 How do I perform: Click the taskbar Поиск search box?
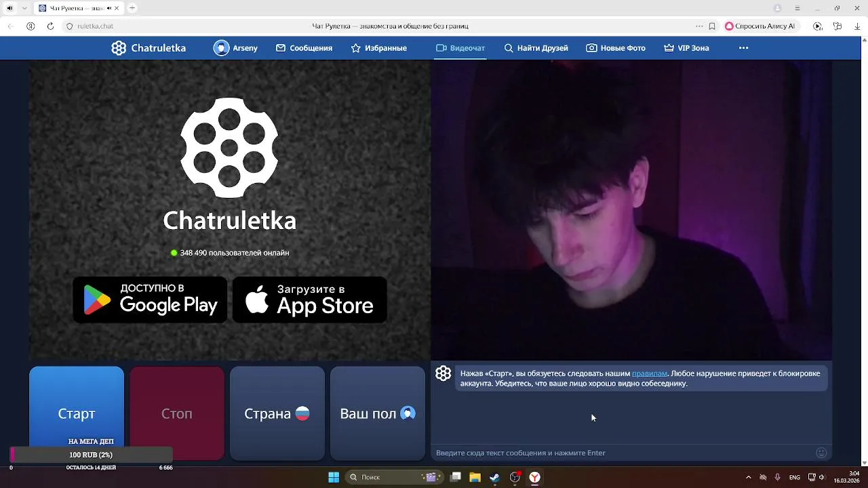(x=395, y=477)
